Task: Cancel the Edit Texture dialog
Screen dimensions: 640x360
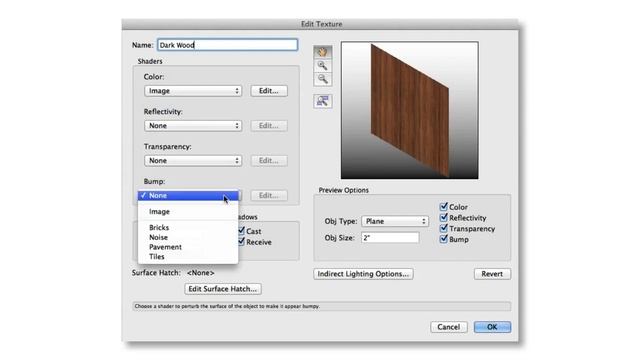Action: tap(449, 327)
